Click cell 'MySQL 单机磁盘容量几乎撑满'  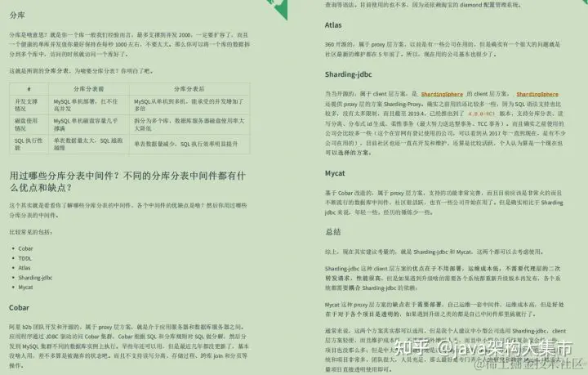(x=89, y=124)
